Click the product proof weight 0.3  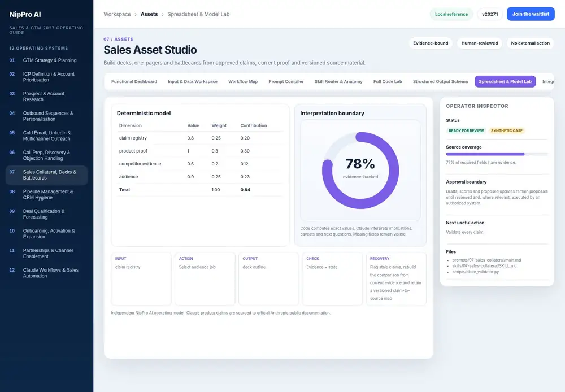click(x=215, y=151)
